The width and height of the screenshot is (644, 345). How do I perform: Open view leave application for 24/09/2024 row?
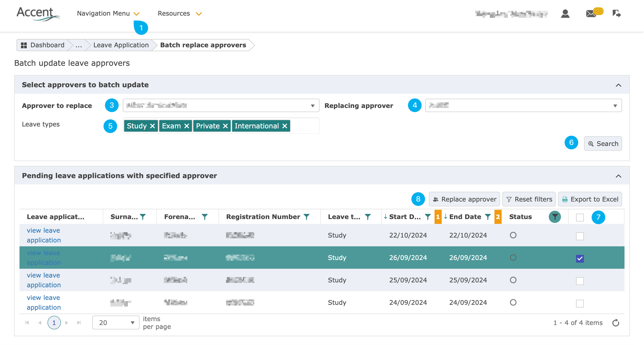(x=44, y=303)
